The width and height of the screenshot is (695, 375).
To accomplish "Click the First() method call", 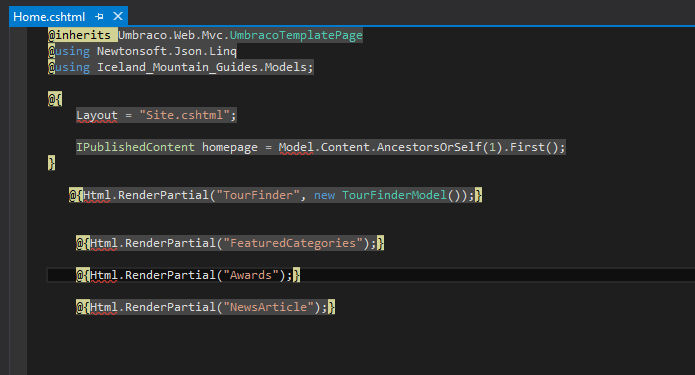I will [x=534, y=147].
